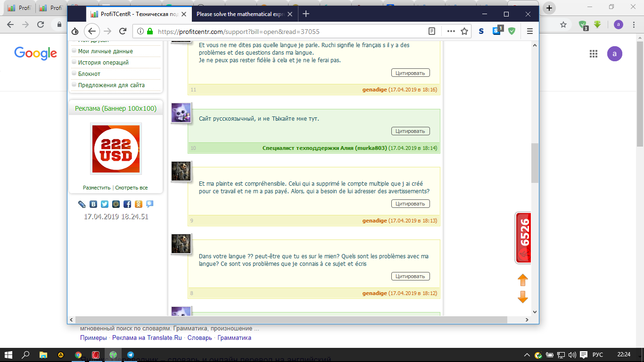The width and height of the screenshot is (644, 362).
Task: Click the blue S extension icon with badge 1
Action: (x=497, y=31)
